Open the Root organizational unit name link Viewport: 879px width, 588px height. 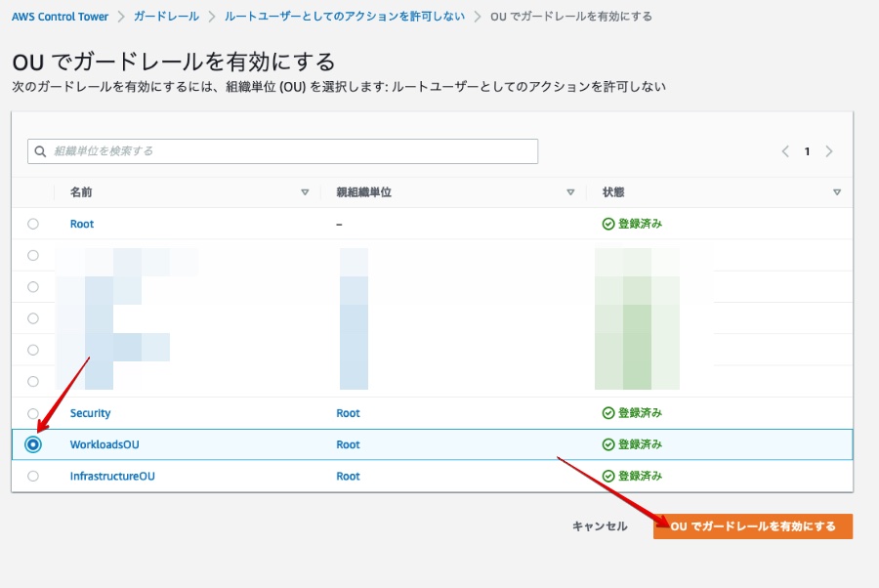click(82, 224)
